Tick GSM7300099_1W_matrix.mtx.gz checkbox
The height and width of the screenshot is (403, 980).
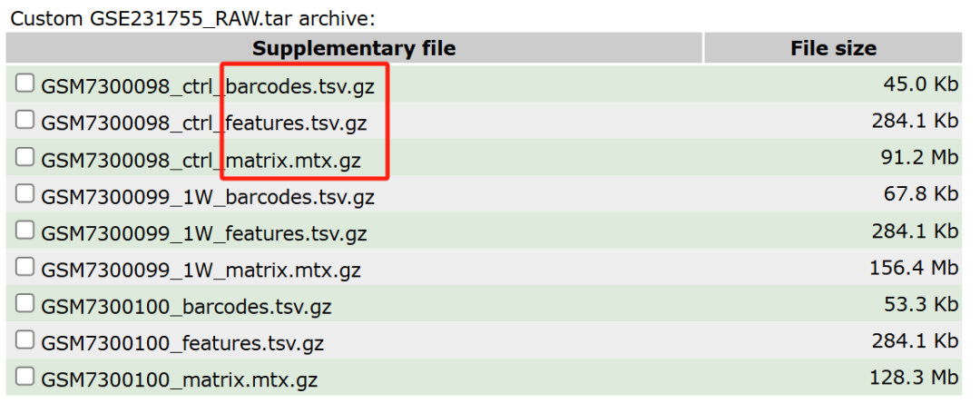pos(24,267)
